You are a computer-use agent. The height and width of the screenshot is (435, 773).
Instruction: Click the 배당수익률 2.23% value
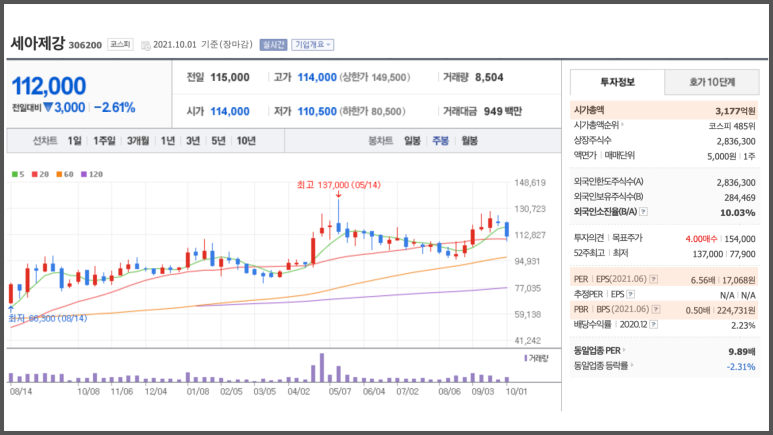[743, 326]
